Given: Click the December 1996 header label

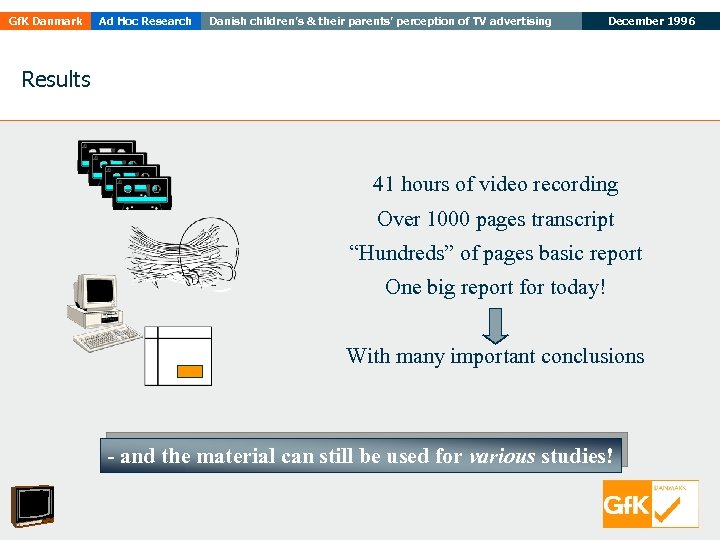Looking at the screenshot, I should point(651,21).
